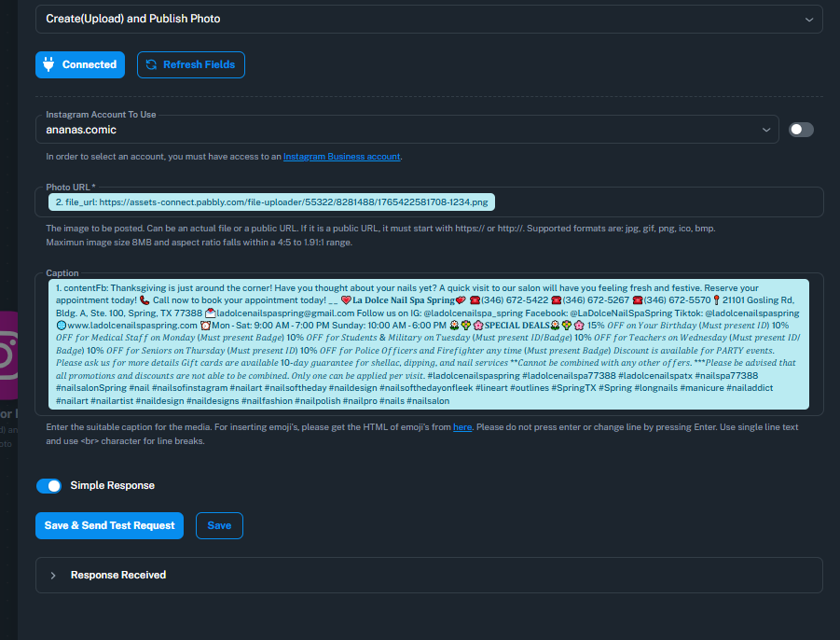Open the Instagram Account To Use dropdown
Screen dimensions: 840x640
pyautogui.click(x=406, y=130)
